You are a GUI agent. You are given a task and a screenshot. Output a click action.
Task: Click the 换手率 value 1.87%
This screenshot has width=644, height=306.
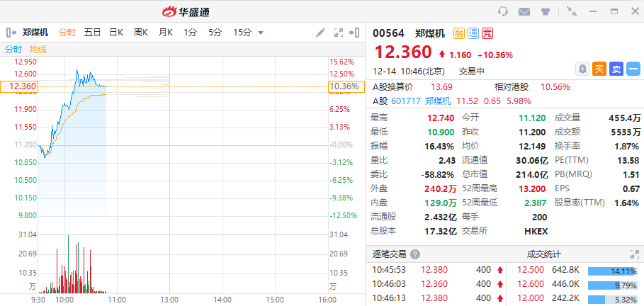627,146
